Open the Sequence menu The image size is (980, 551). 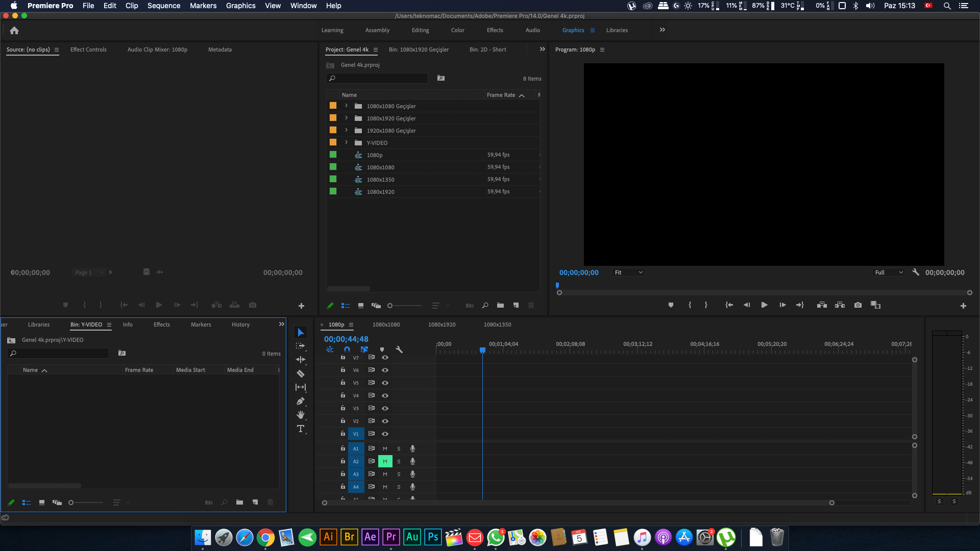(163, 6)
